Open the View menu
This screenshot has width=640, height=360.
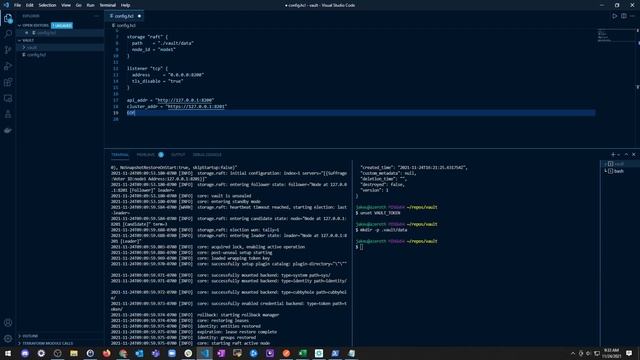[66, 5]
